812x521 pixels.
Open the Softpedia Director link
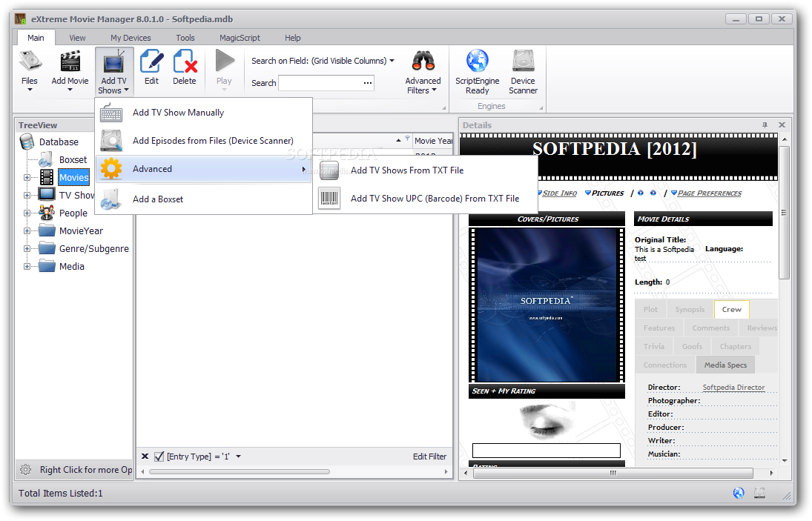tap(733, 387)
